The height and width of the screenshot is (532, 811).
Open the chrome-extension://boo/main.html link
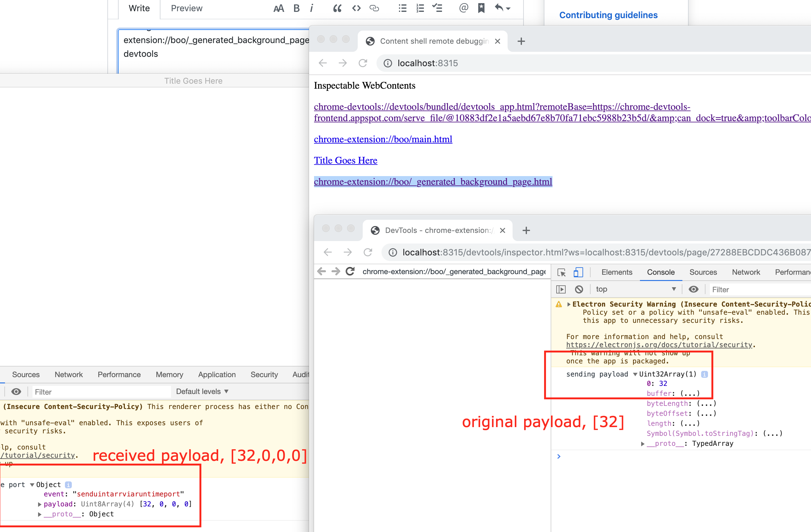coord(383,139)
